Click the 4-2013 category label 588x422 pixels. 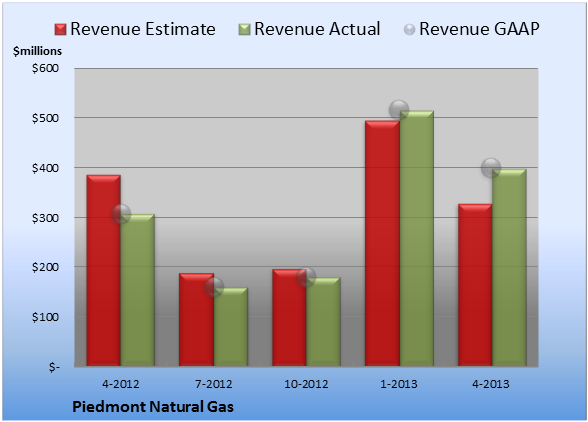tap(491, 384)
